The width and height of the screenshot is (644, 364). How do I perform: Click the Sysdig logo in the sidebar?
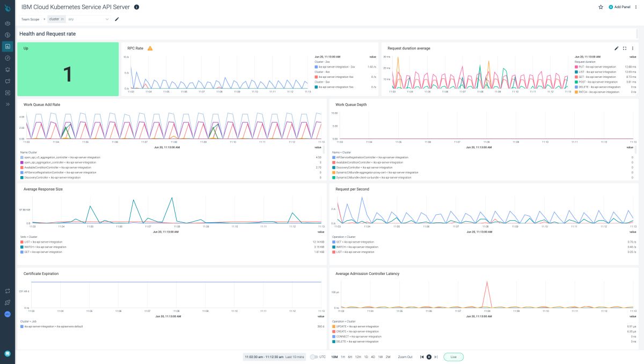[8, 8]
